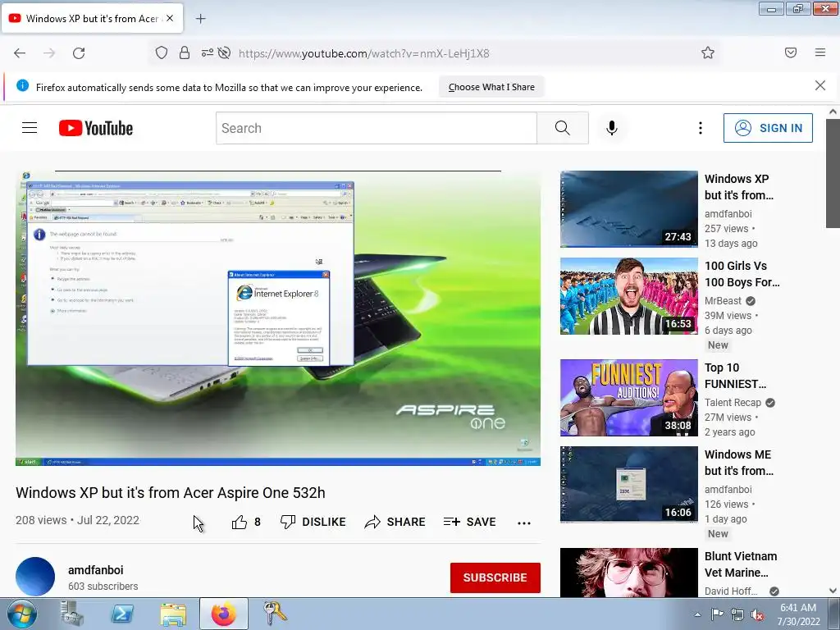
Task: Open the Save to Pocket icon
Action: tap(791, 52)
